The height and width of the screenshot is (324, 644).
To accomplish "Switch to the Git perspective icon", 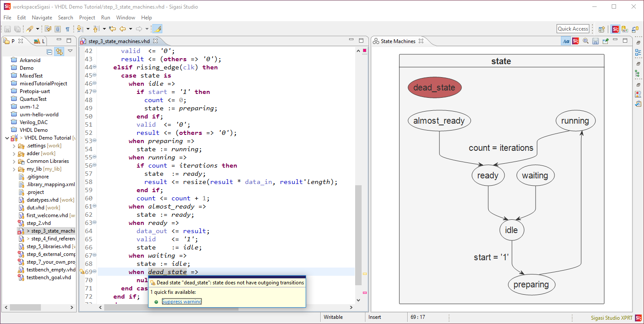I will (625, 29).
